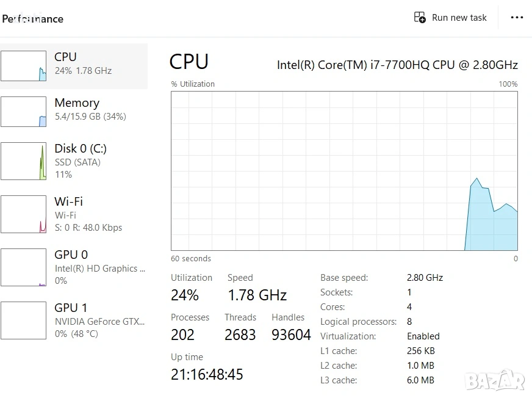Click the Disk 0 (C:) usage thumbnail

pos(23,161)
